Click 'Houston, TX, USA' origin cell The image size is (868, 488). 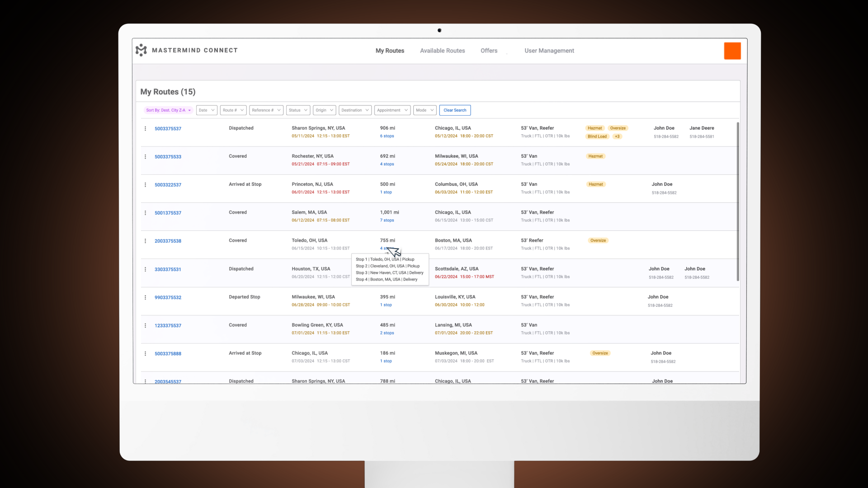click(311, 269)
